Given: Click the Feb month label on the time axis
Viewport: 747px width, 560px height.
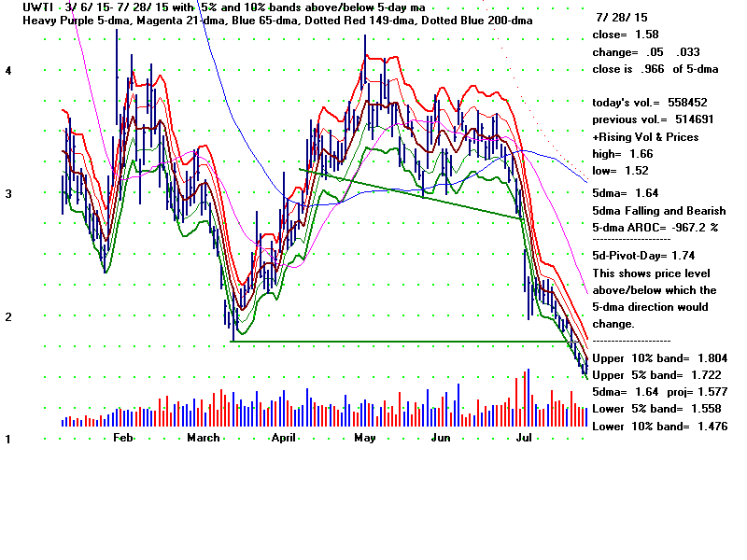Looking at the screenshot, I should tap(122, 438).
